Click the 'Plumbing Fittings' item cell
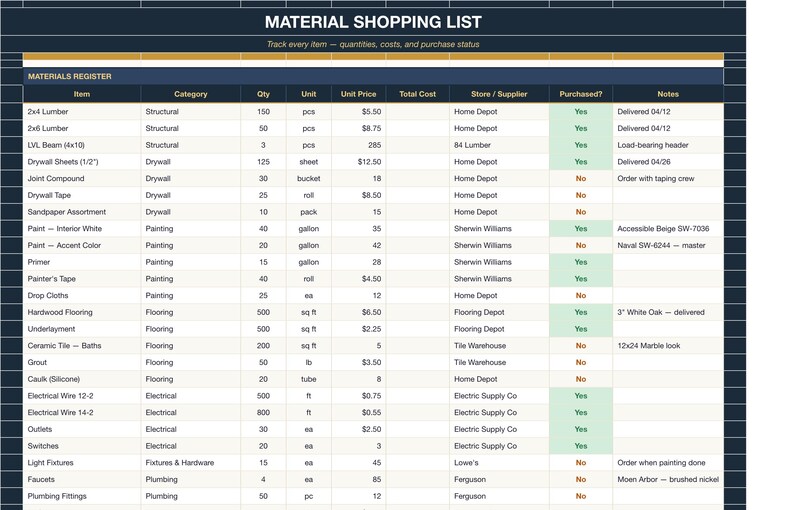This screenshot has height=510, width=794. pos(82,496)
